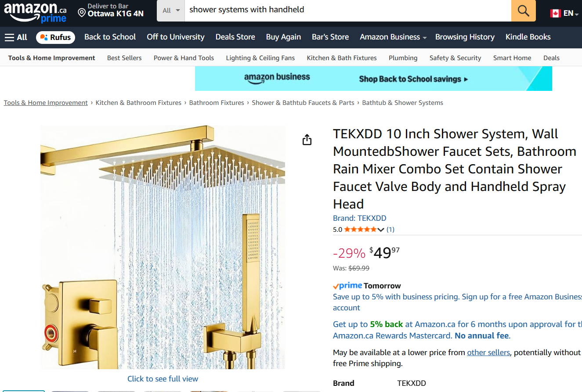
Task: Click the Canadian flag language icon
Action: [x=555, y=13]
